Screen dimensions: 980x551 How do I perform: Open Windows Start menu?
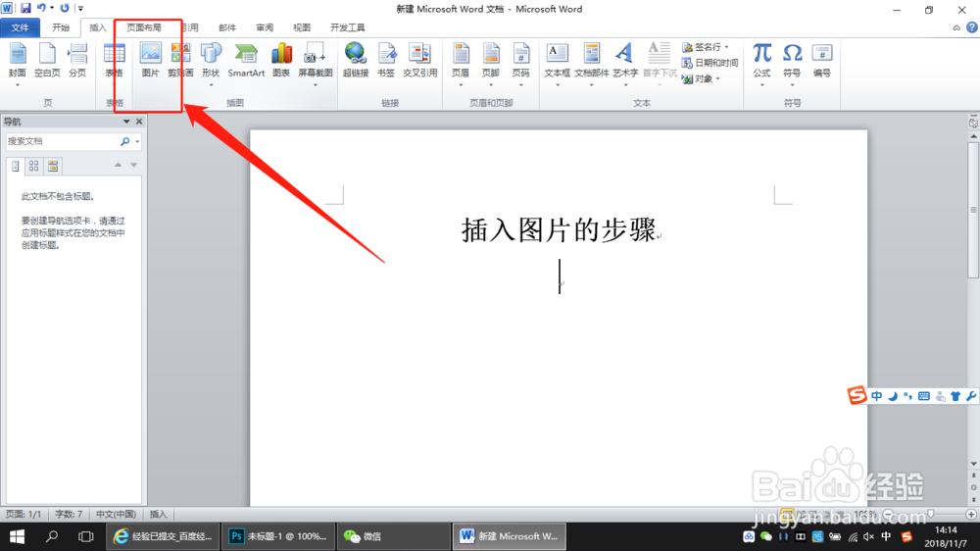point(17,536)
